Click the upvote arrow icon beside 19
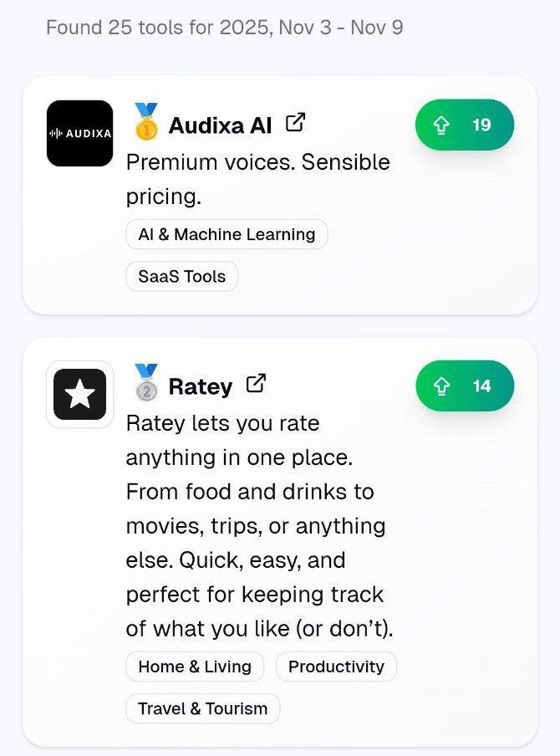The image size is (560, 756). [441, 125]
